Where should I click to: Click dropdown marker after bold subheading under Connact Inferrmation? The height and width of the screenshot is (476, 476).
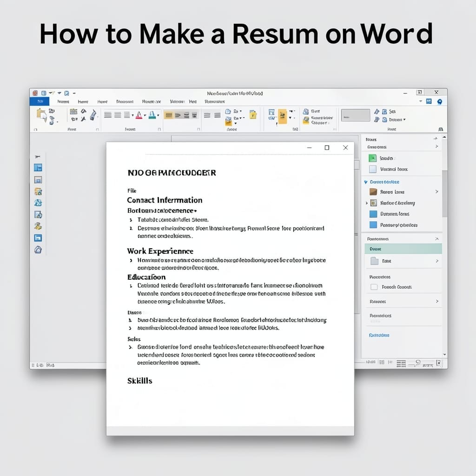coord(195,211)
